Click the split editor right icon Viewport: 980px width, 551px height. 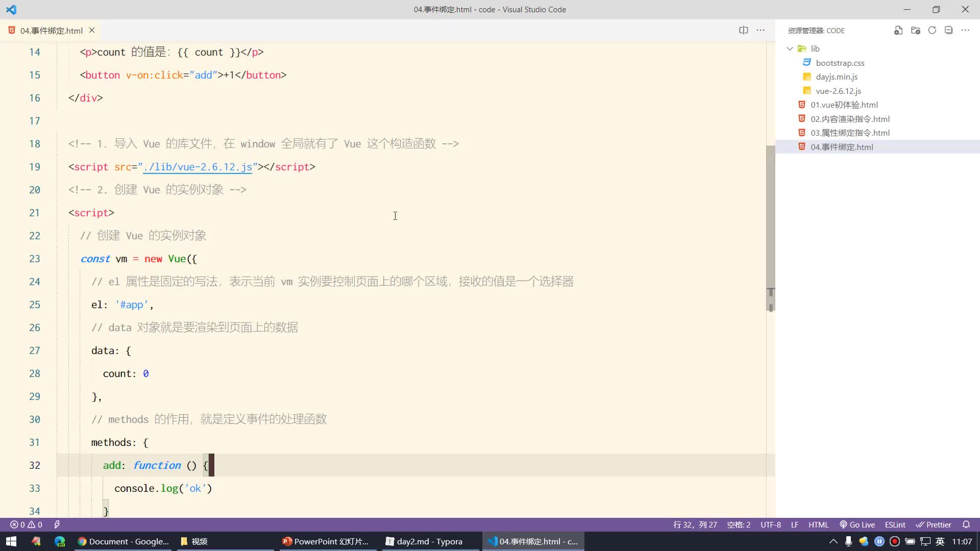point(744,30)
